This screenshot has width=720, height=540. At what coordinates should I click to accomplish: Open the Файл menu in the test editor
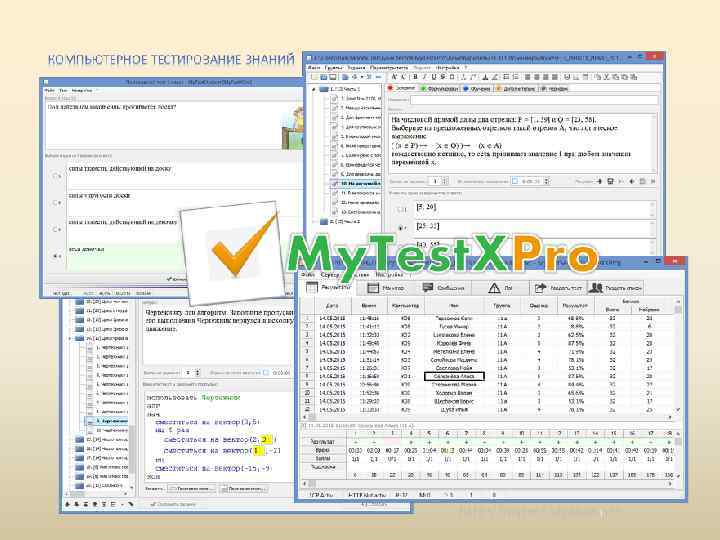click(x=313, y=68)
